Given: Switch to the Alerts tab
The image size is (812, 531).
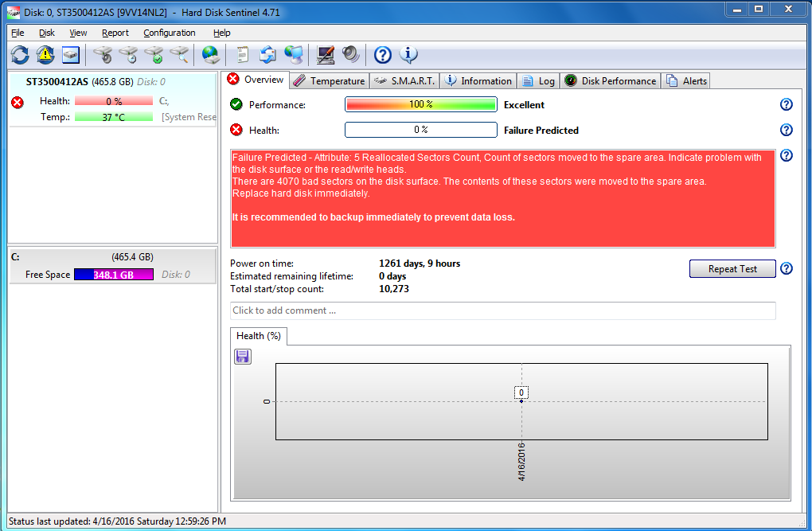Looking at the screenshot, I should (686, 81).
